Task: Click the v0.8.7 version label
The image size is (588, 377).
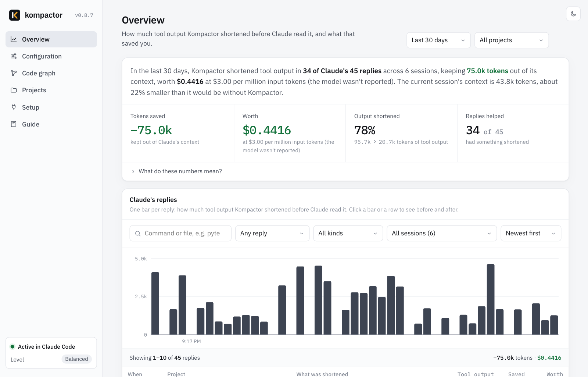Action: click(84, 15)
